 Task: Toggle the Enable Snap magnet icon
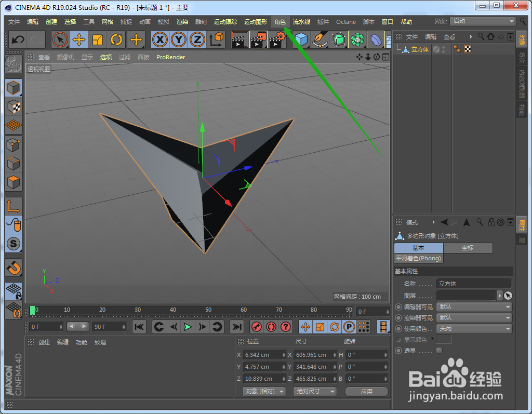pyautogui.click(x=14, y=268)
